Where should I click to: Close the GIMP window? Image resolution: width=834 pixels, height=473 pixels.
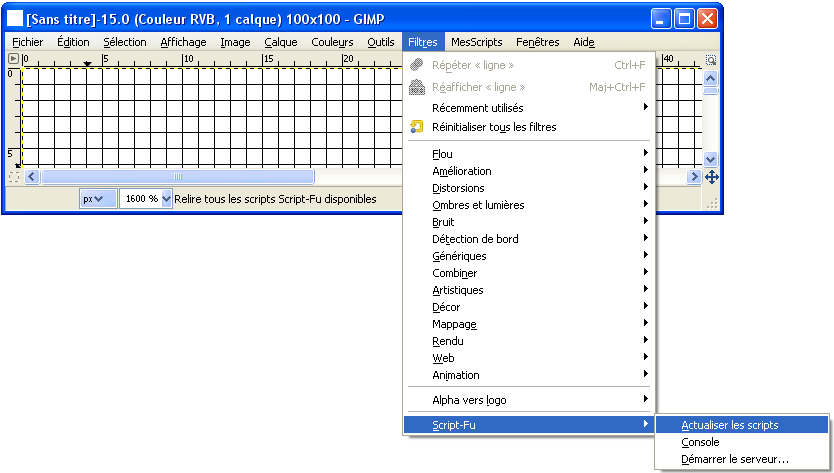coord(707,19)
